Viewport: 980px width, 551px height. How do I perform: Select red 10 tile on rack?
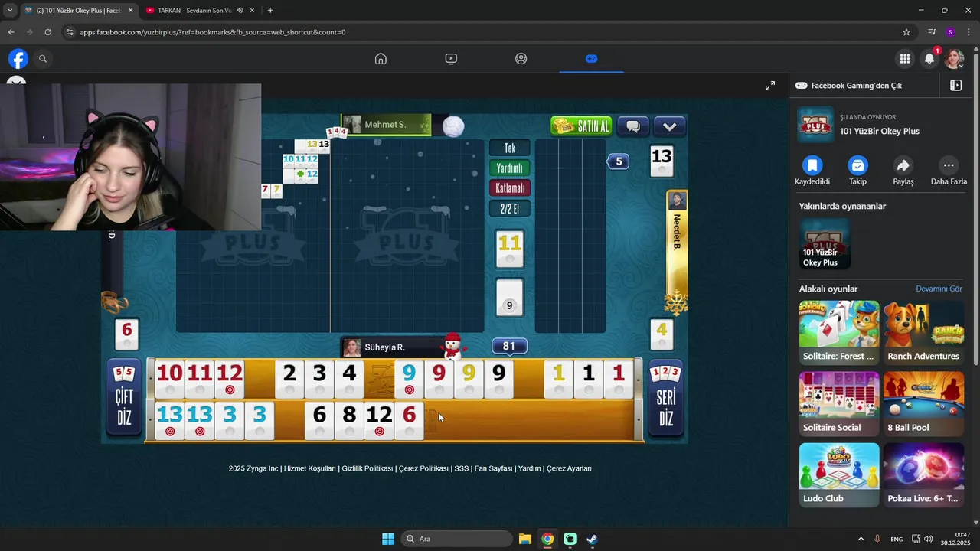click(169, 379)
